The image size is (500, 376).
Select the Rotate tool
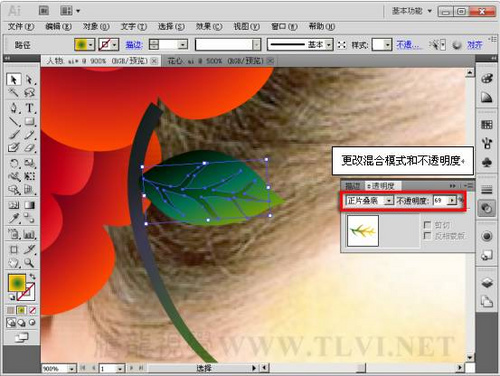pyautogui.click(x=14, y=163)
